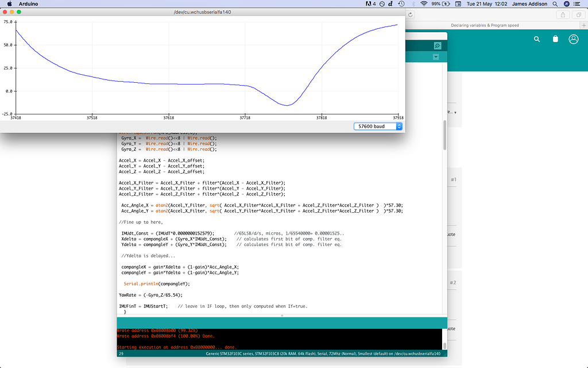588x368 pixels.
Task: Click the Time Machine clock icon in the menu bar
Action: [x=400, y=4]
